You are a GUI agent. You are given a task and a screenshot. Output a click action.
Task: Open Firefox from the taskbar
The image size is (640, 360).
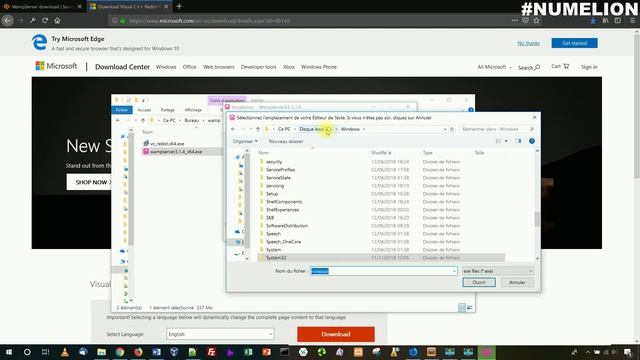138,352
